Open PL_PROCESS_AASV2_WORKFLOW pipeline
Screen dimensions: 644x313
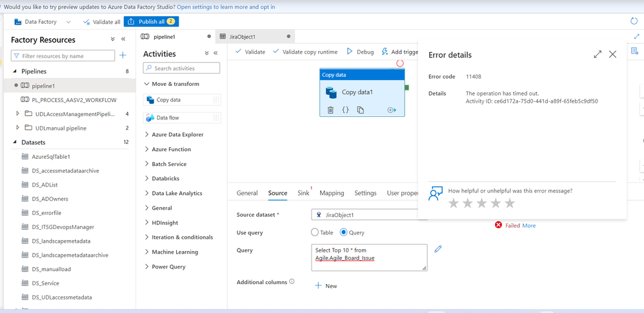pyautogui.click(x=74, y=100)
